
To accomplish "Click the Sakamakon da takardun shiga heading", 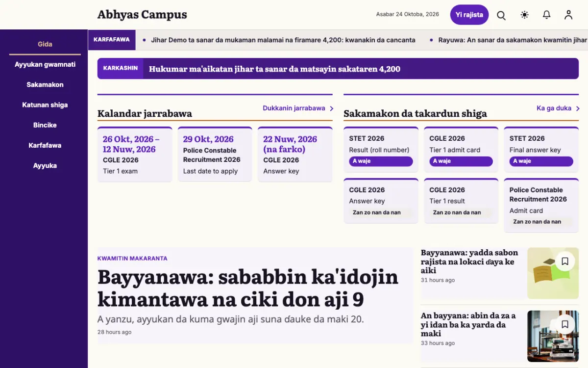I will pyautogui.click(x=415, y=114).
